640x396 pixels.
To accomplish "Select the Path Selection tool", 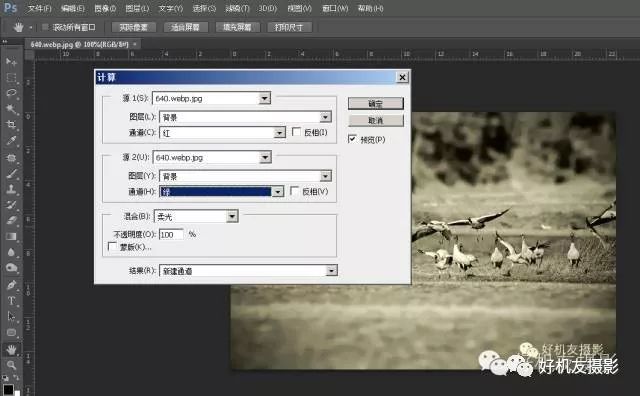I will tap(11, 316).
